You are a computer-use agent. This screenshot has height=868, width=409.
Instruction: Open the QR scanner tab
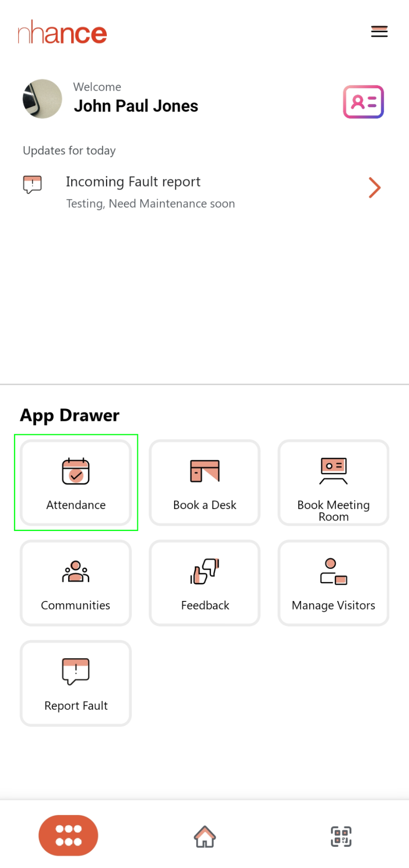341,836
